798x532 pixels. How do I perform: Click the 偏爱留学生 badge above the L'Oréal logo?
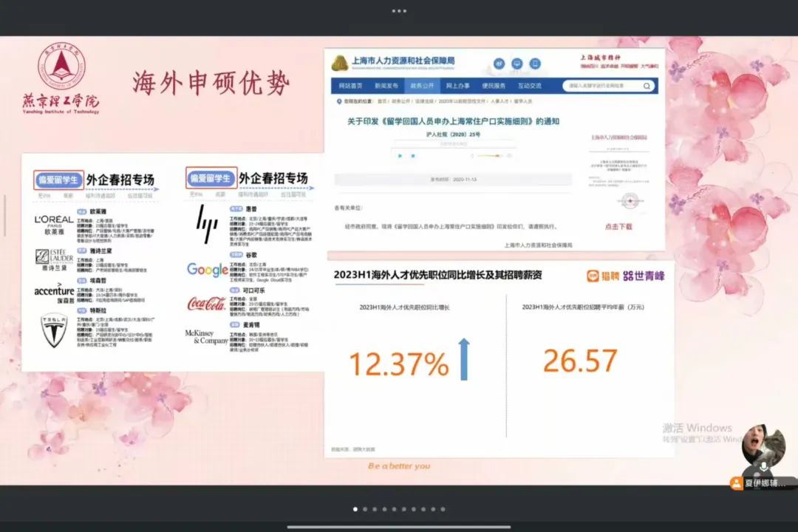click(x=58, y=180)
